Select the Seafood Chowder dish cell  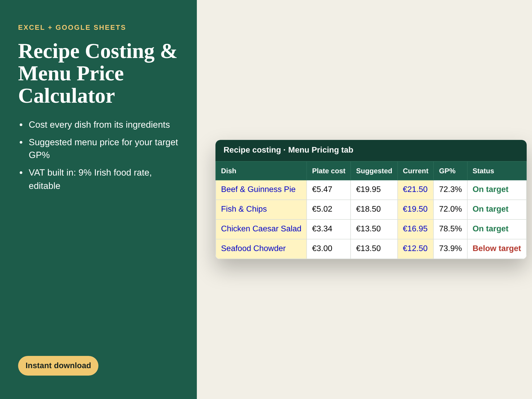[261, 249]
